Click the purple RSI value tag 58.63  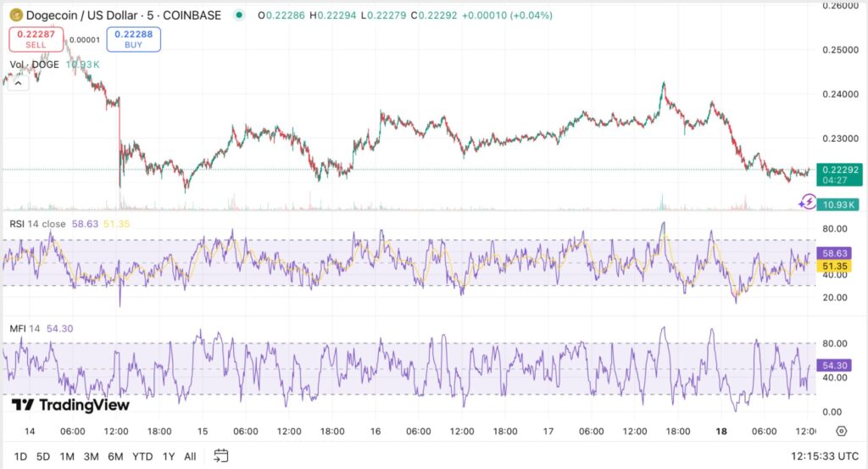pos(834,253)
